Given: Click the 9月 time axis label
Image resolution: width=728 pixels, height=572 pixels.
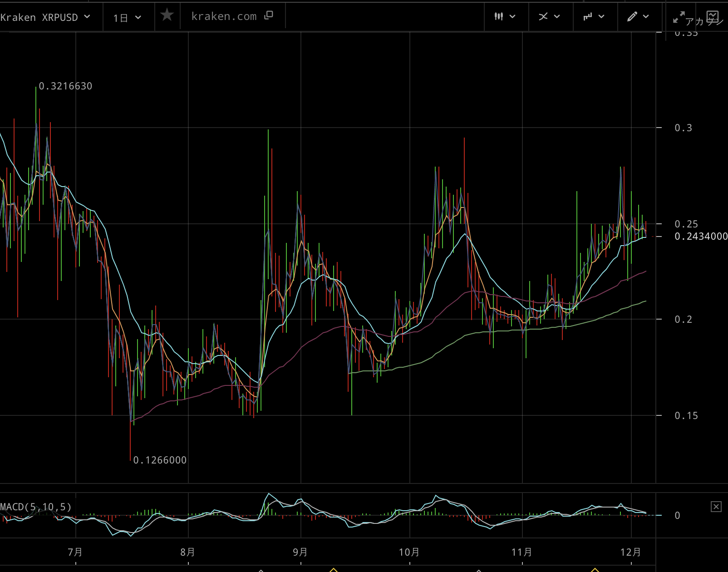Looking at the screenshot, I should tap(300, 552).
